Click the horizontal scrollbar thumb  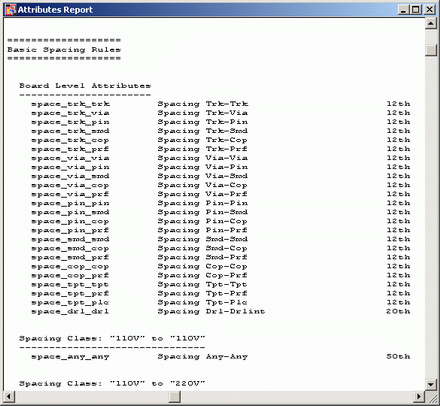(x=174, y=396)
